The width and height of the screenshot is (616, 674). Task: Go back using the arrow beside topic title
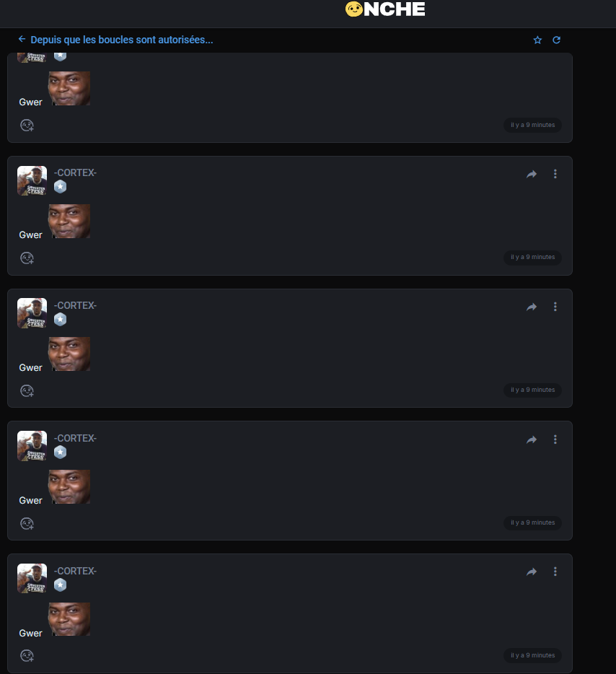[22, 39]
